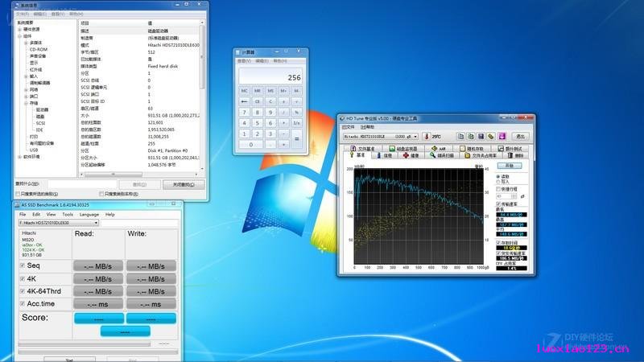Open the Health tab with red cross icon
This screenshot has width=644, height=362.
(x=411, y=155)
